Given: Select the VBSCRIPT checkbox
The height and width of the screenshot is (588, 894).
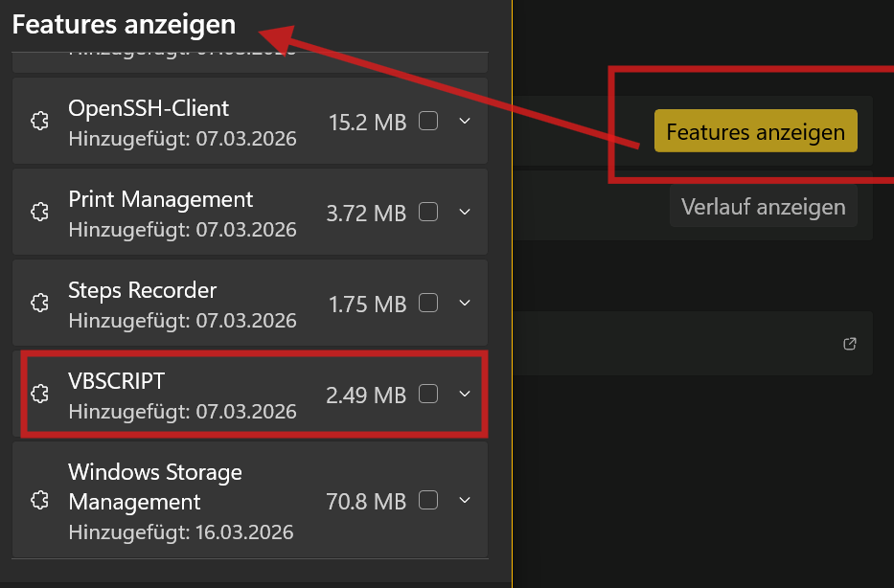Looking at the screenshot, I should [x=428, y=394].
